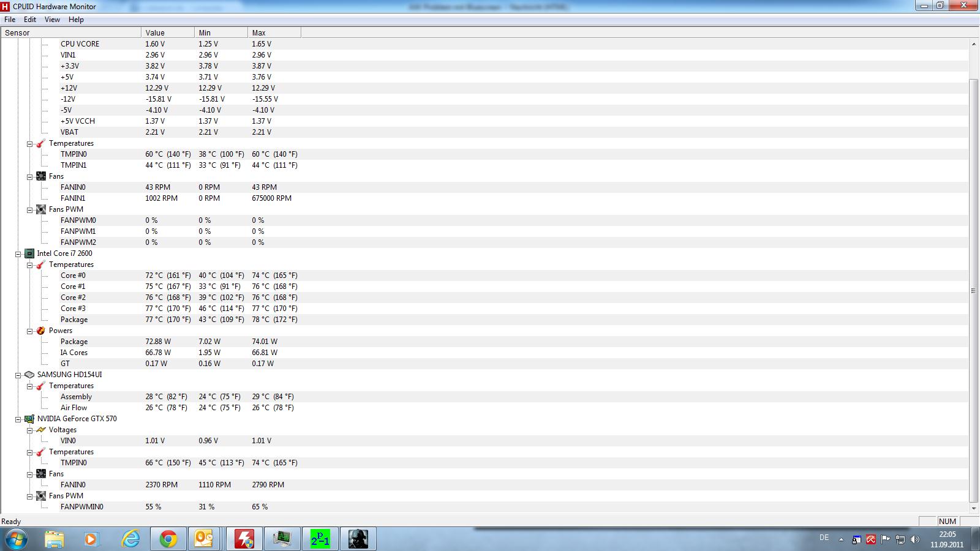Screen dimensions: 980x551
Task: Collapse Fans PWM group containing FANPWMIN0
Action: [29, 496]
